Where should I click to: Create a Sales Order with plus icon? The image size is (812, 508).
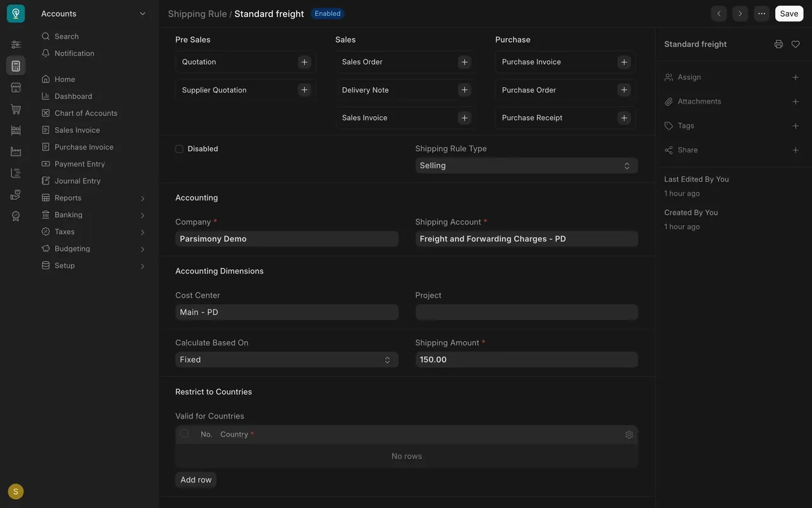(x=464, y=62)
